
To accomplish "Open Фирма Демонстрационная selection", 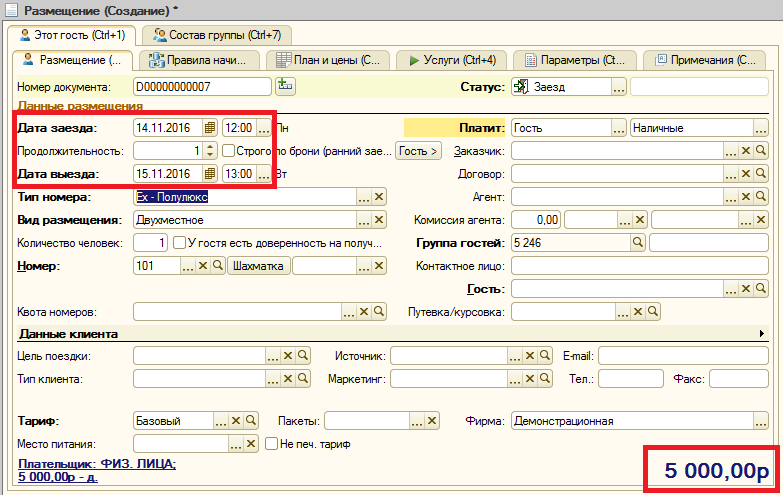I will 761,421.
